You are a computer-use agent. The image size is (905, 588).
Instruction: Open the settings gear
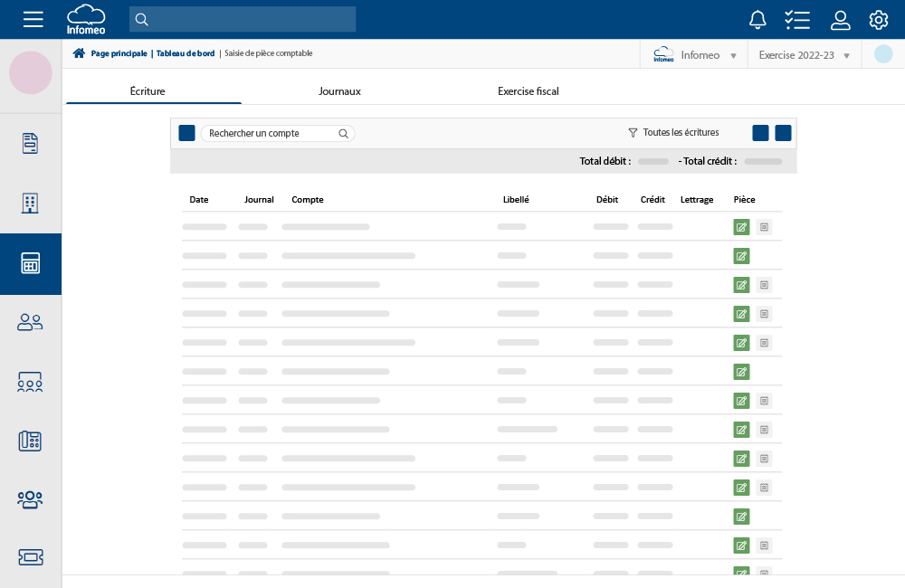tap(878, 19)
